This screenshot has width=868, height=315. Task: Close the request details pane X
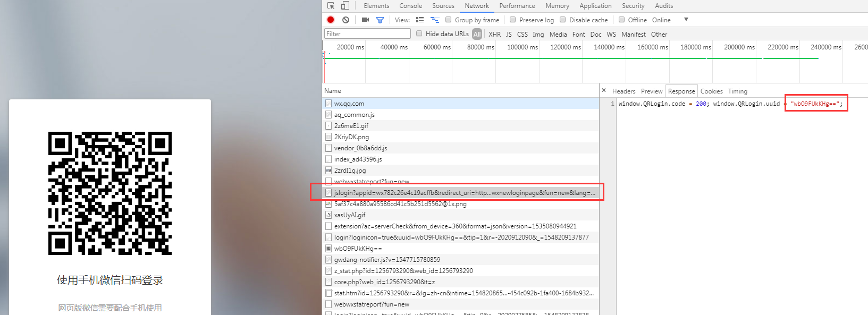point(604,90)
